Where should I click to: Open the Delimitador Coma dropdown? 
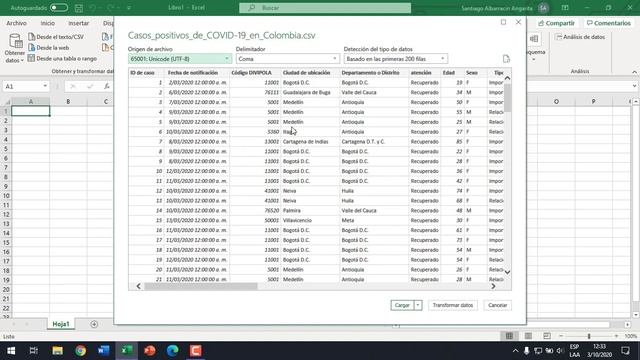287,59
